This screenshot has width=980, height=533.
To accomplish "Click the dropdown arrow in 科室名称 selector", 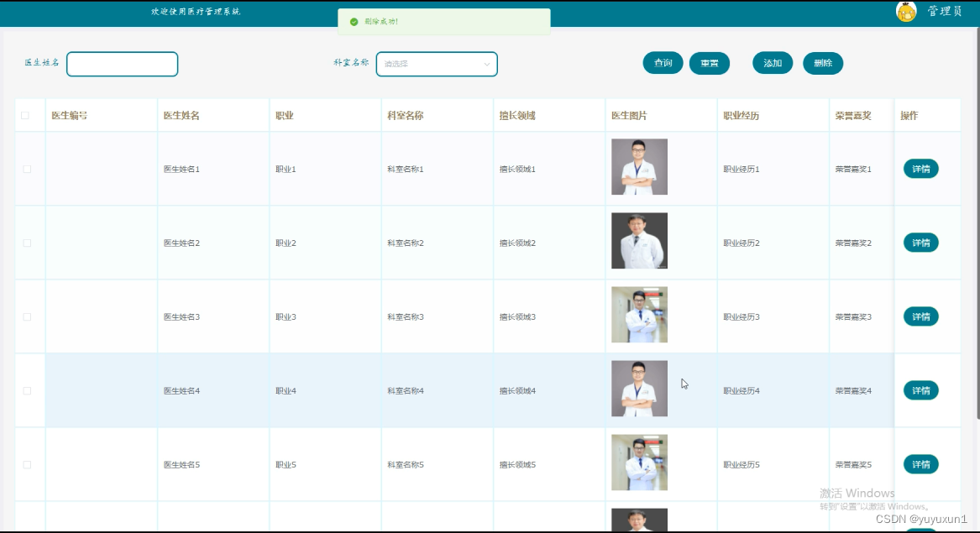I will tap(487, 64).
